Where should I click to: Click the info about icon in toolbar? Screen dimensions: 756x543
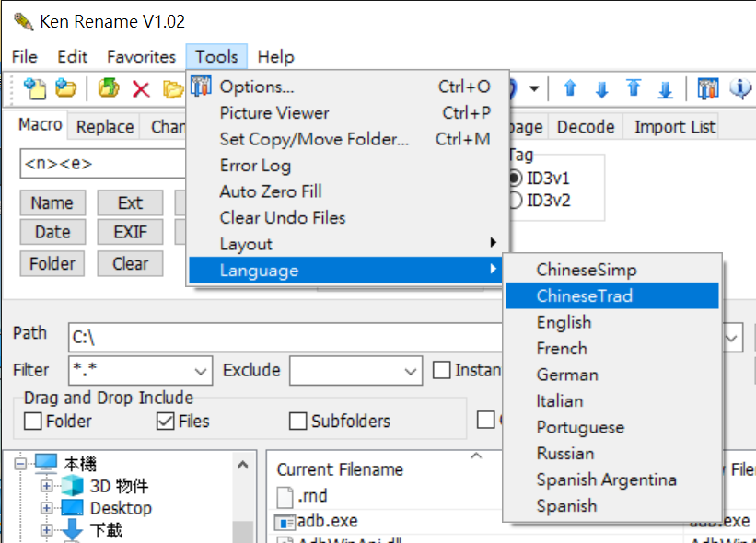tap(740, 88)
